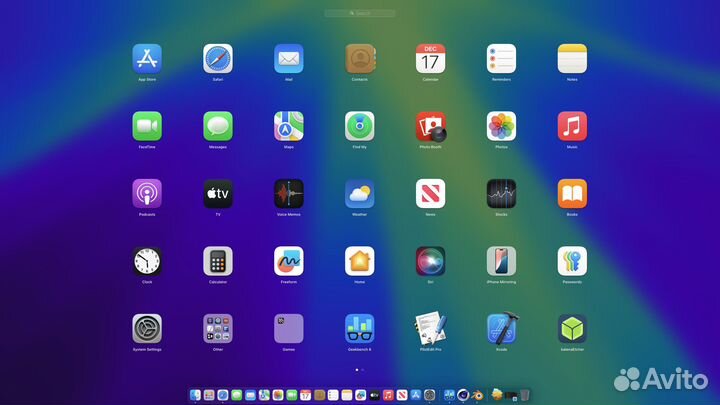This screenshot has width=720, height=405.
Task: Launch the Freeform app
Action: [x=289, y=261]
